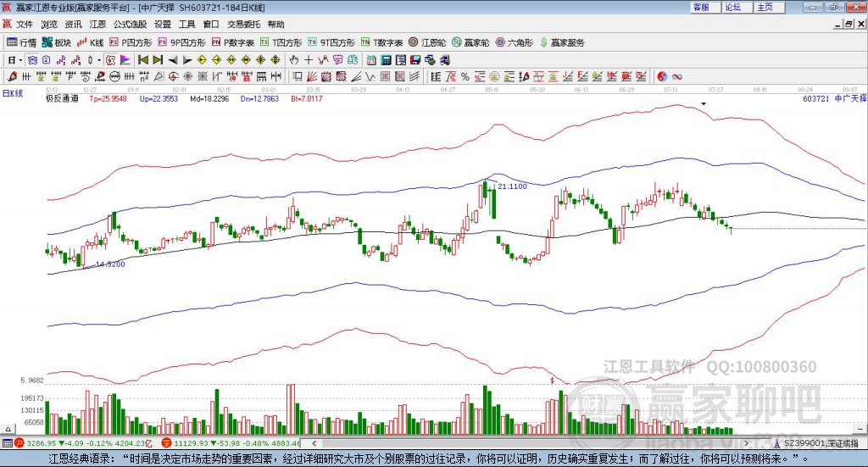Open the 9P四方形 tool
The height and width of the screenshot is (467, 868).
tap(181, 42)
